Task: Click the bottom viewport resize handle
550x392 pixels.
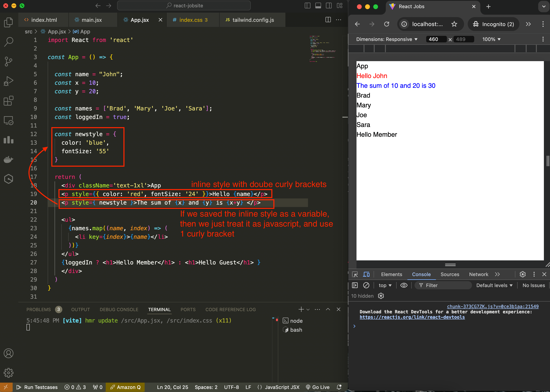Action: 450,265
